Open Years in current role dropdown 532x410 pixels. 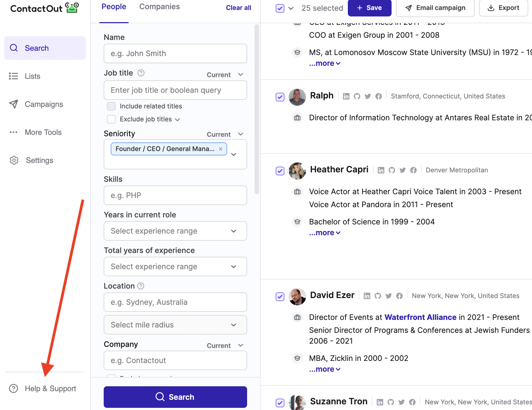pyautogui.click(x=175, y=231)
